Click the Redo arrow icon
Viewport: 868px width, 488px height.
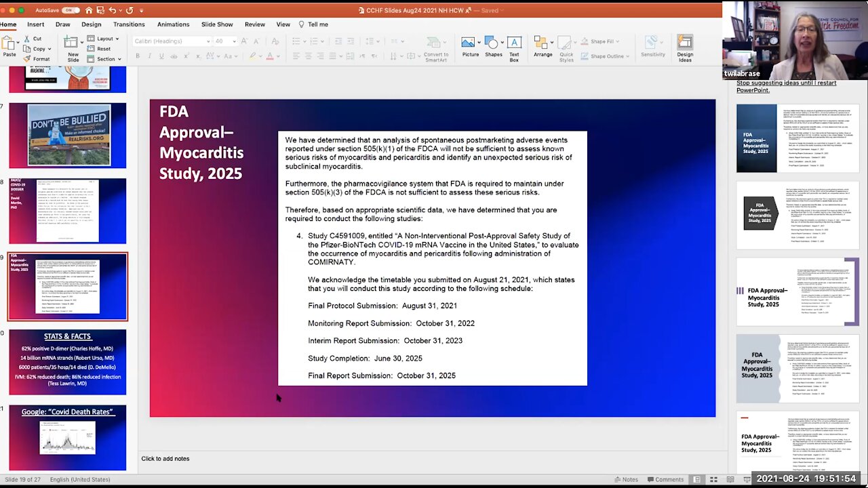(130, 10)
